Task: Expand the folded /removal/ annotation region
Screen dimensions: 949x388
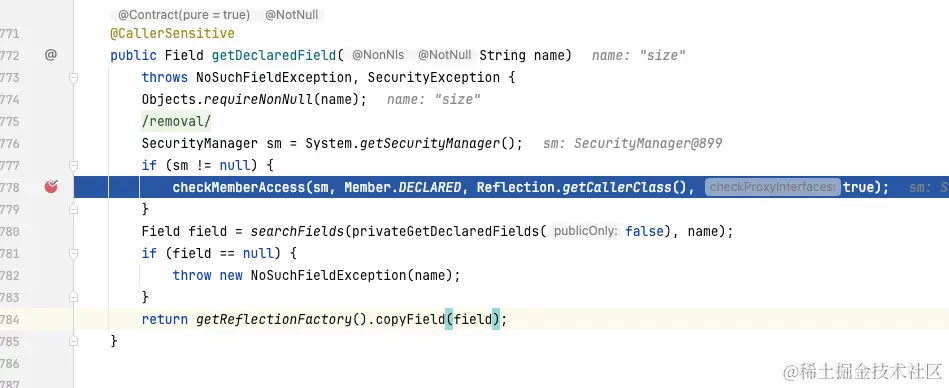Action: point(176,121)
